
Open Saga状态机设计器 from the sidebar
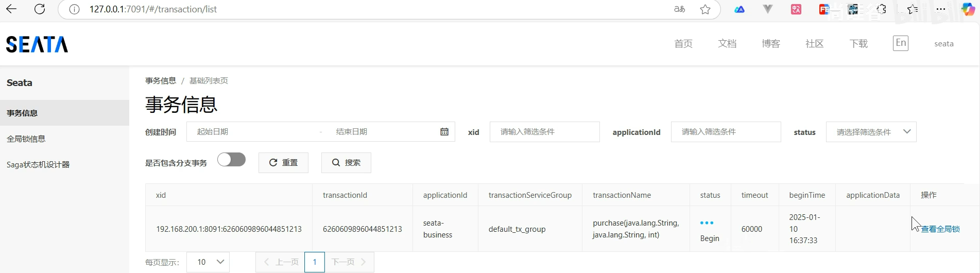click(64, 164)
